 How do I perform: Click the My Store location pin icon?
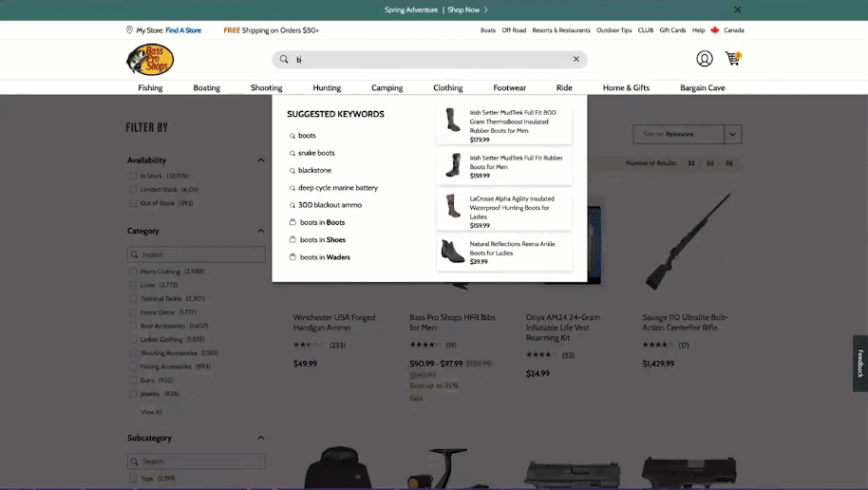(x=129, y=30)
